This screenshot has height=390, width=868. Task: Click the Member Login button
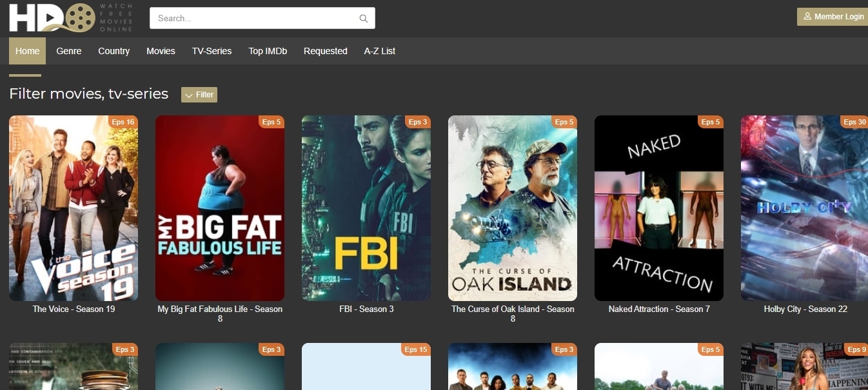point(833,17)
